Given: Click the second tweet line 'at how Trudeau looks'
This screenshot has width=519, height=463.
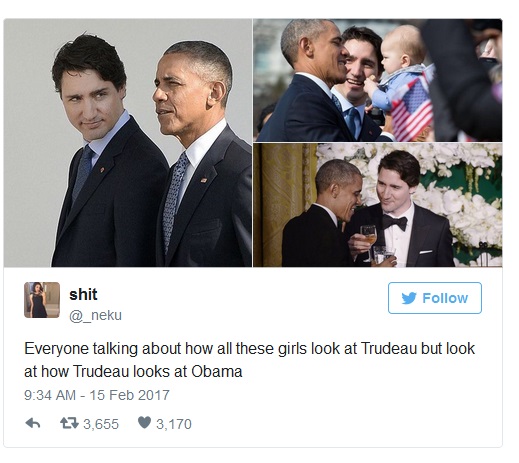Looking at the screenshot, I should 133,371.
